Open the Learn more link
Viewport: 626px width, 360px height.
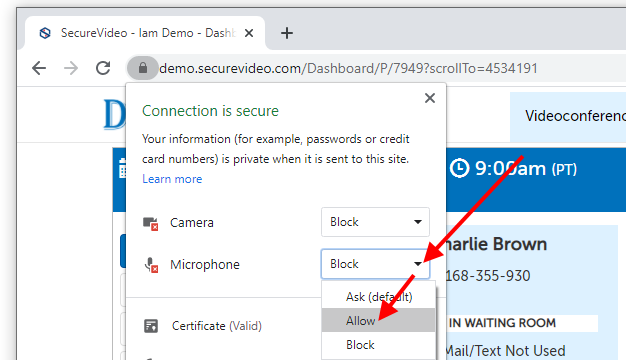tap(172, 179)
